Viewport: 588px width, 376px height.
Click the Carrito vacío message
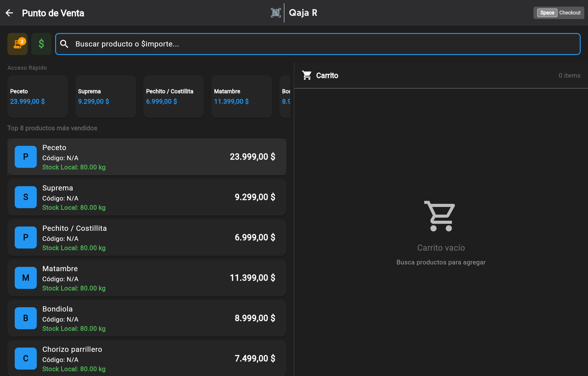click(441, 248)
